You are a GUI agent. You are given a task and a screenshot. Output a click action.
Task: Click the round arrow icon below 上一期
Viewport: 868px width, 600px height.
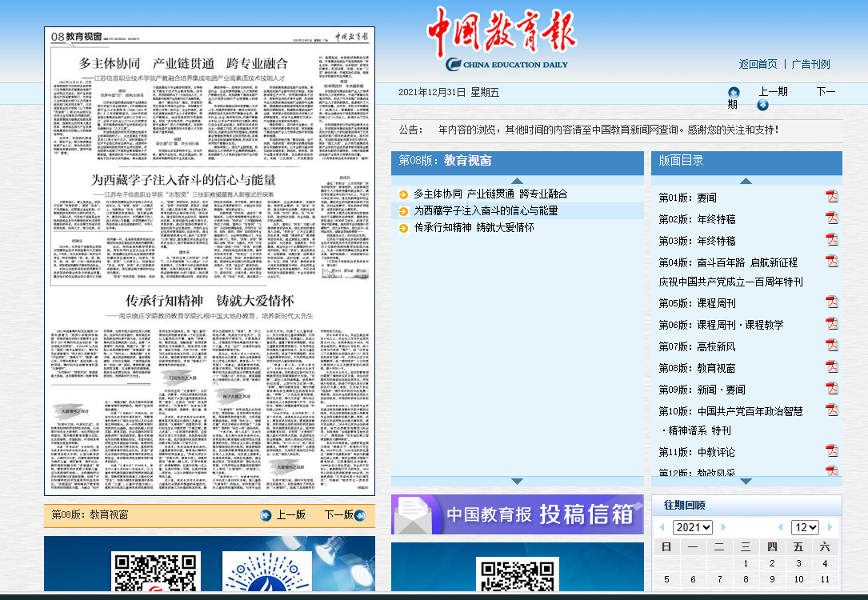[x=762, y=105]
